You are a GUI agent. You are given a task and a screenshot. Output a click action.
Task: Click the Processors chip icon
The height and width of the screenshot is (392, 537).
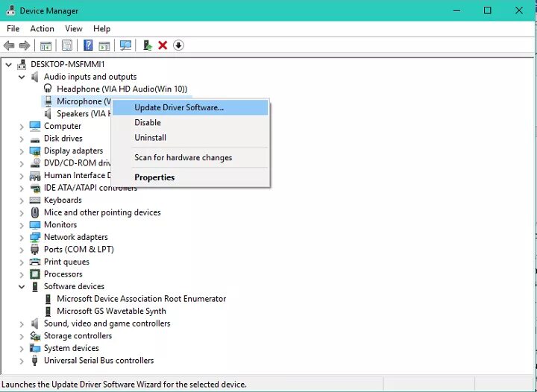[35, 274]
